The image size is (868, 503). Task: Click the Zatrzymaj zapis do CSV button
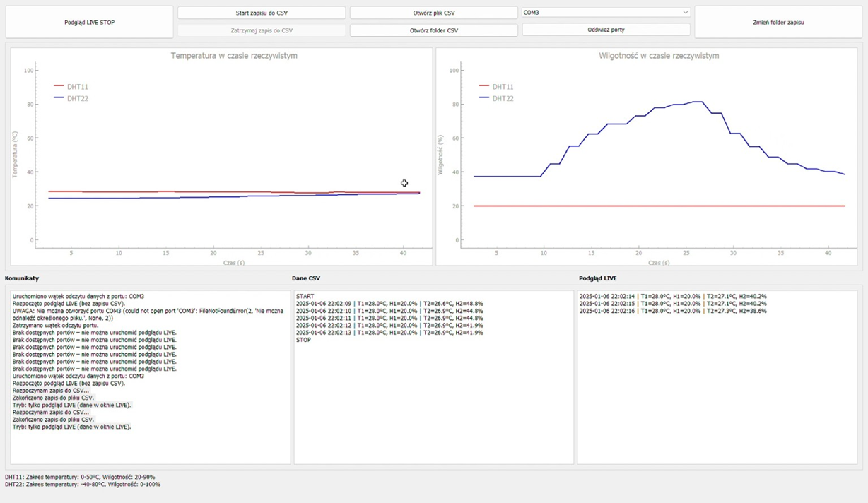pyautogui.click(x=262, y=30)
